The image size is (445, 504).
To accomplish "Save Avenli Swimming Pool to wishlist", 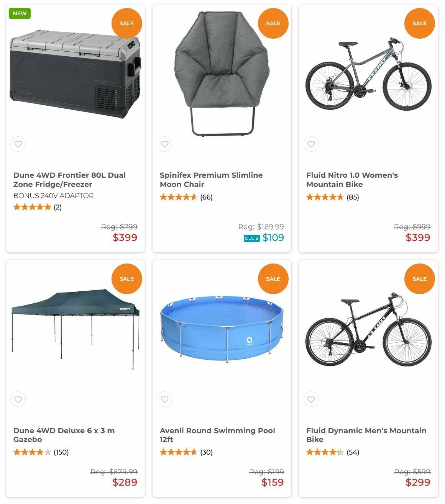I will [164, 399].
